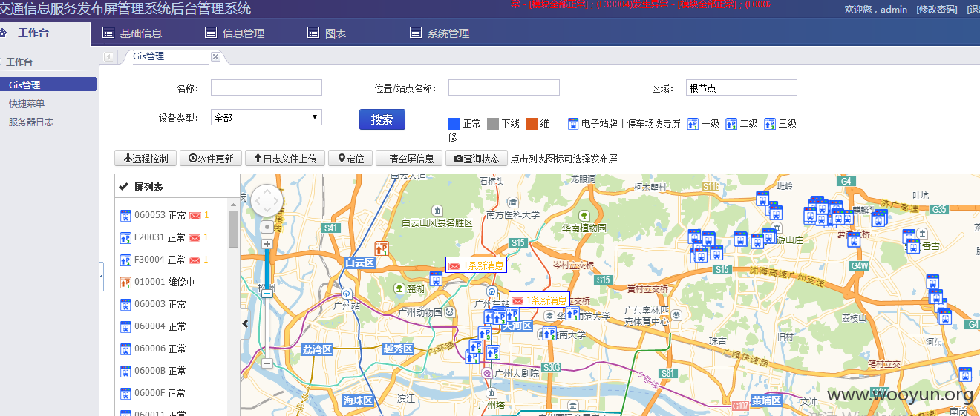Click the 一级 parking guidance legend icon
This screenshot has height=416, width=980.
coord(693,124)
